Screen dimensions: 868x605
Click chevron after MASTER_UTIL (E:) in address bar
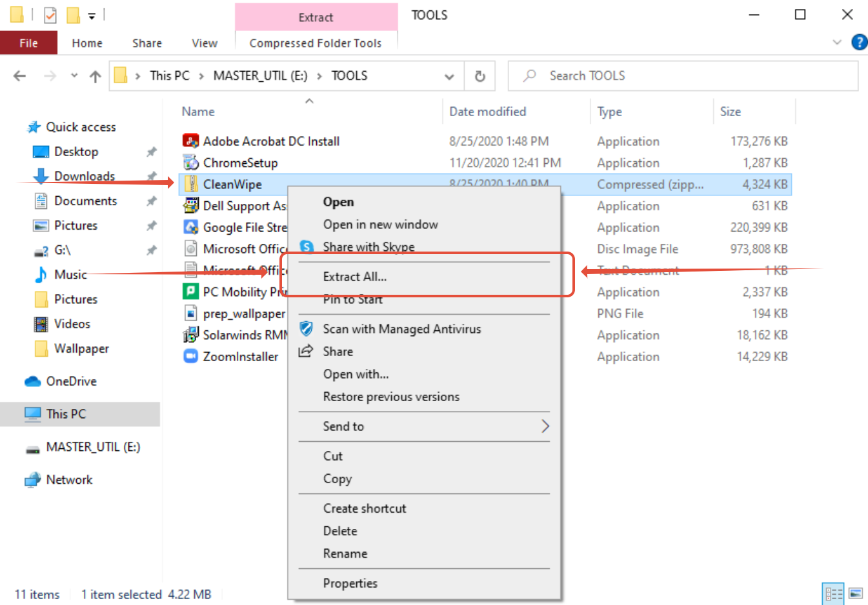click(x=319, y=76)
